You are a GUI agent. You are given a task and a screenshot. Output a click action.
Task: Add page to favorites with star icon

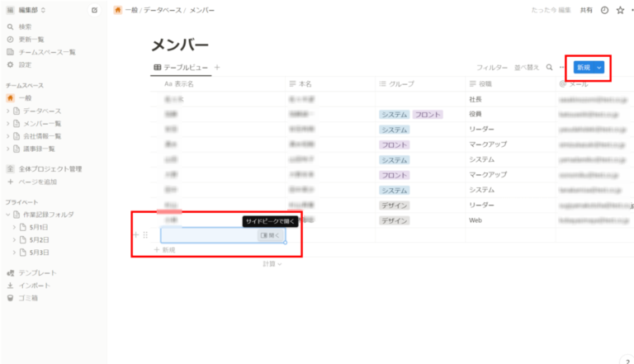[620, 10]
